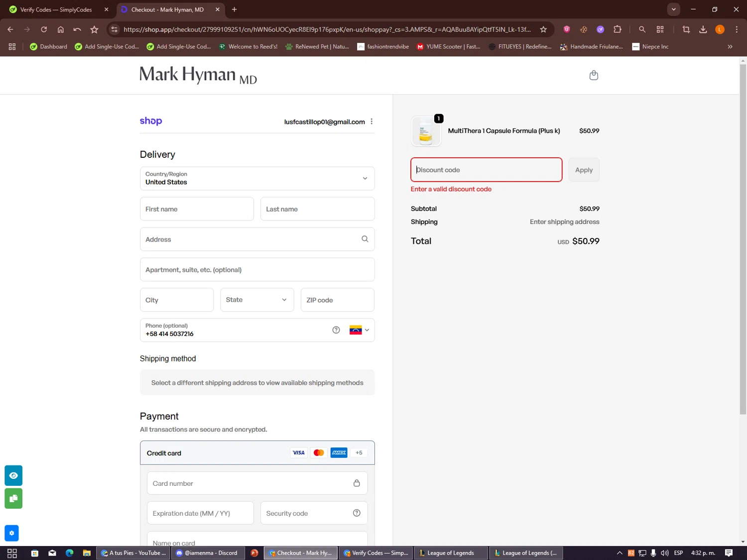Click the red shield extension icon

(567, 29)
